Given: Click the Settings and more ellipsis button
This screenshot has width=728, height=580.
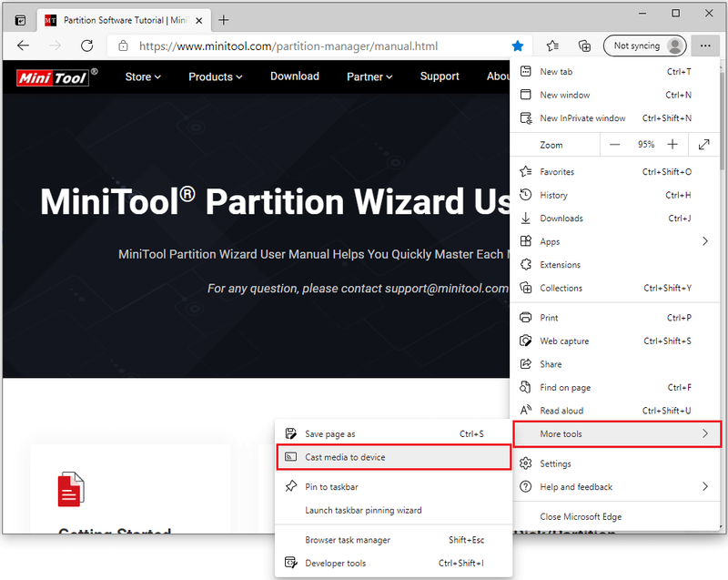Looking at the screenshot, I should pyautogui.click(x=705, y=46).
